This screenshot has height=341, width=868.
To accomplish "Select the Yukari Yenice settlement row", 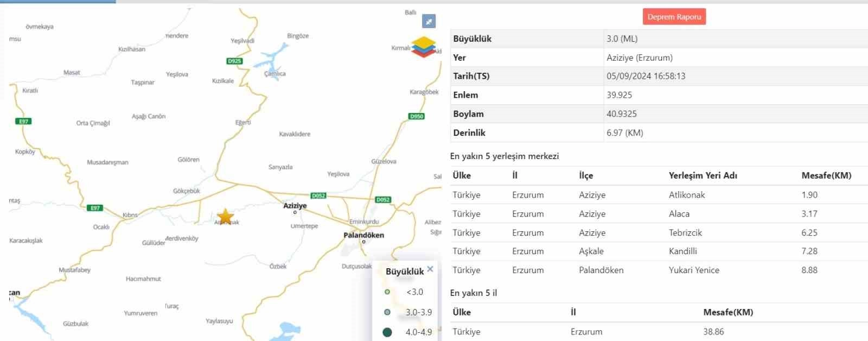I will 694,270.
